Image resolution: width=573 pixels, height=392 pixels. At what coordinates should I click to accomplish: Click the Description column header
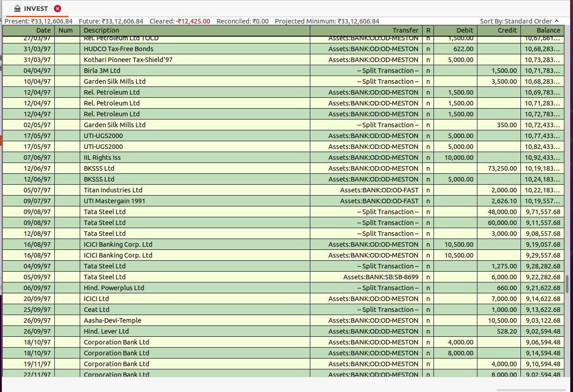195,30
